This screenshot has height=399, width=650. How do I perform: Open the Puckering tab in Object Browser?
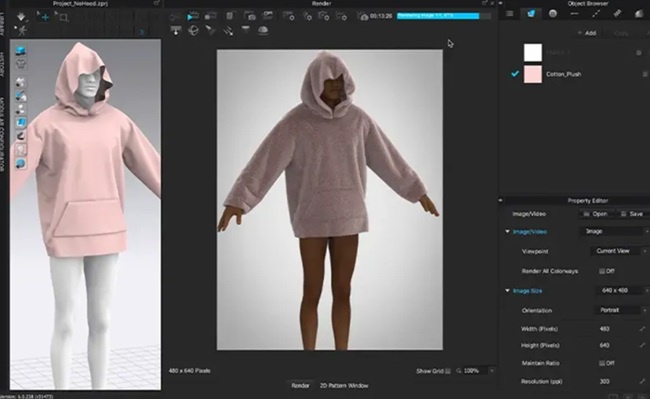(617, 14)
